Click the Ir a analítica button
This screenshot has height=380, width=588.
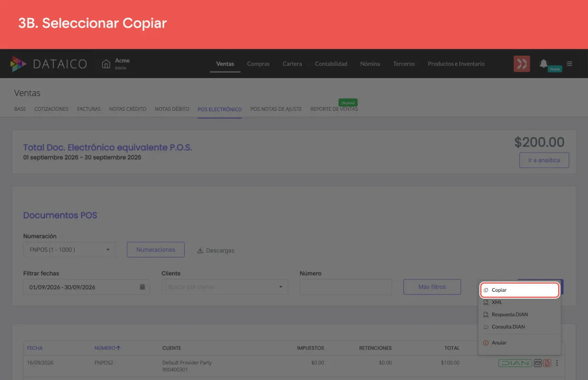544,160
